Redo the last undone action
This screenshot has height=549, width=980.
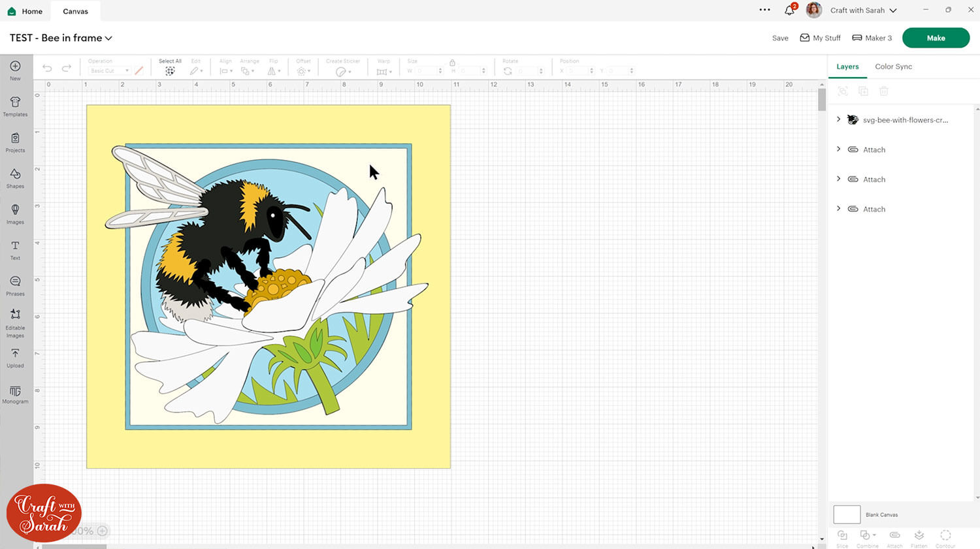click(66, 68)
